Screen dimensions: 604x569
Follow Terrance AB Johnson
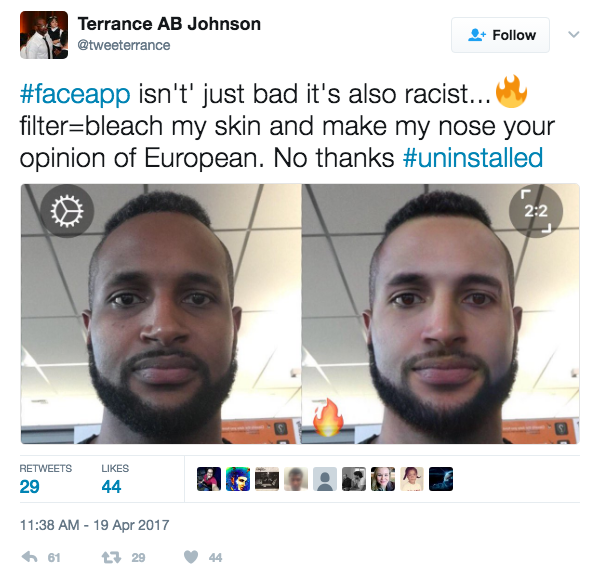pos(500,35)
